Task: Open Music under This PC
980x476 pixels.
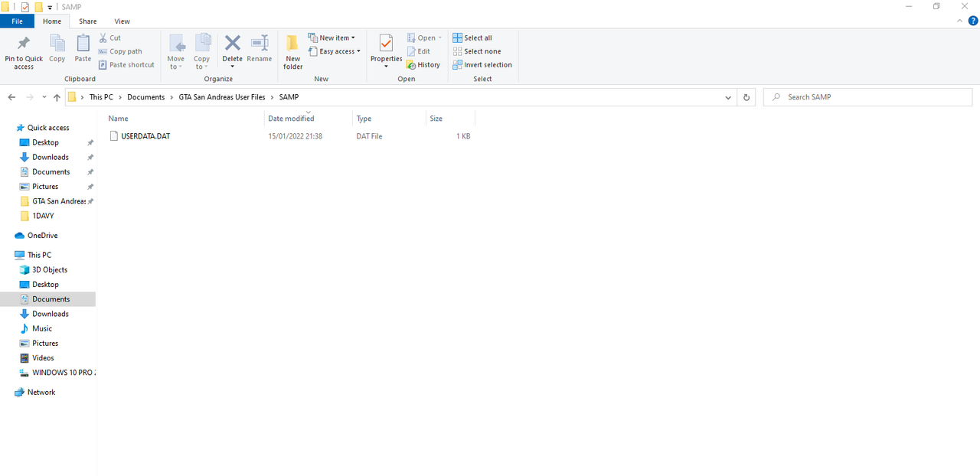Action: pos(42,328)
